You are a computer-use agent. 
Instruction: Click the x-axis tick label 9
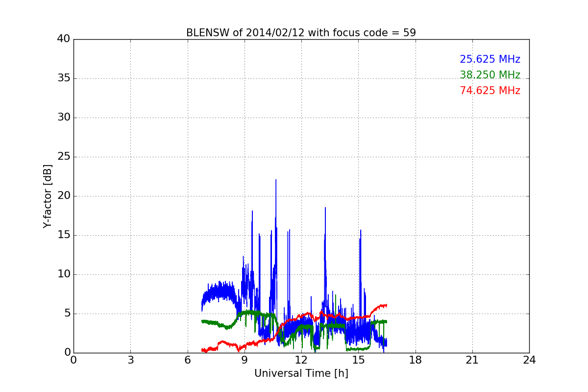tap(245, 360)
